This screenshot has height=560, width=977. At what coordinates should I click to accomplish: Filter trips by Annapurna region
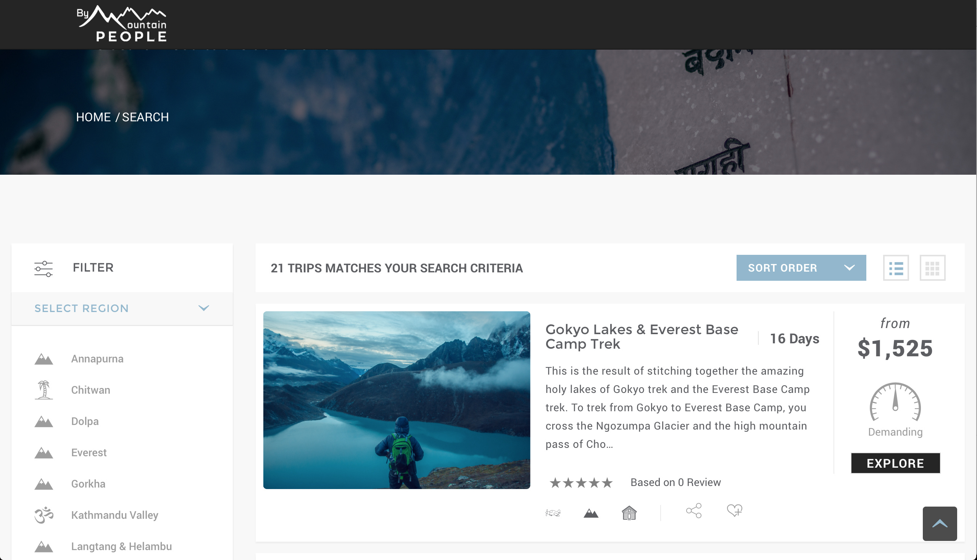97,359
